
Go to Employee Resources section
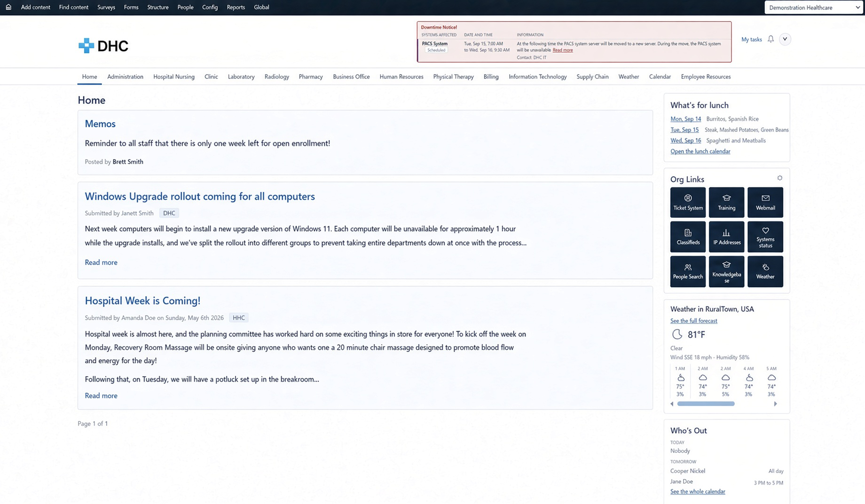706,77
